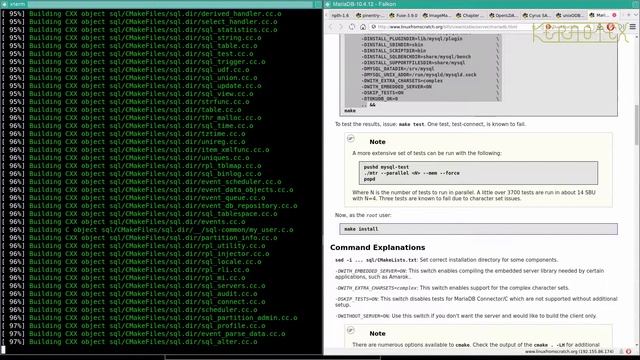The image size is (640, 360).
Task: Switch to the npth-1.6 tab
Action: 340,15
